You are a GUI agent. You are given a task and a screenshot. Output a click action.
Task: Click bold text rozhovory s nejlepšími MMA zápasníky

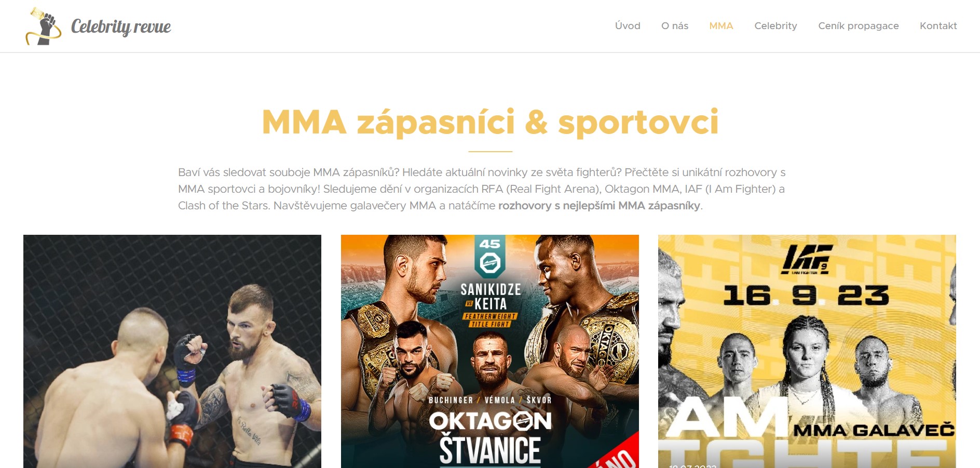point(599,206)
